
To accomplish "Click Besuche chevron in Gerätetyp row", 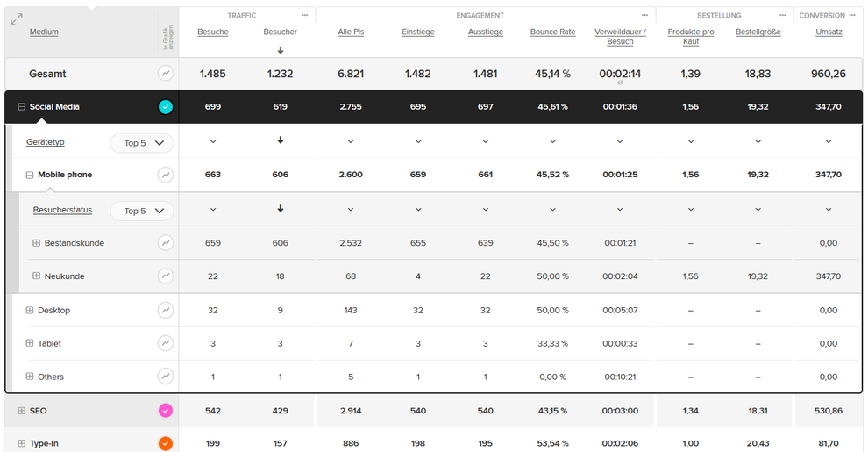I will point(213,142).
